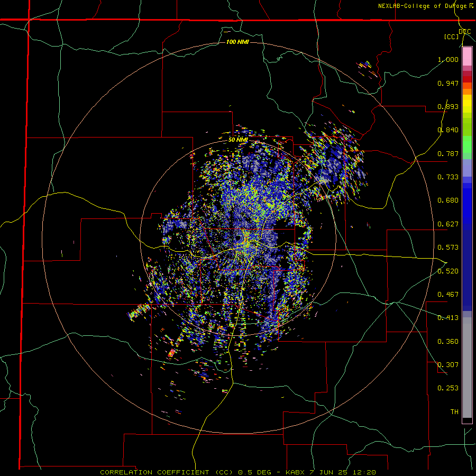Viewport: 476px width, 476px height.
Task: Click the TH threshold label on the legend
Action: point(454,412)
